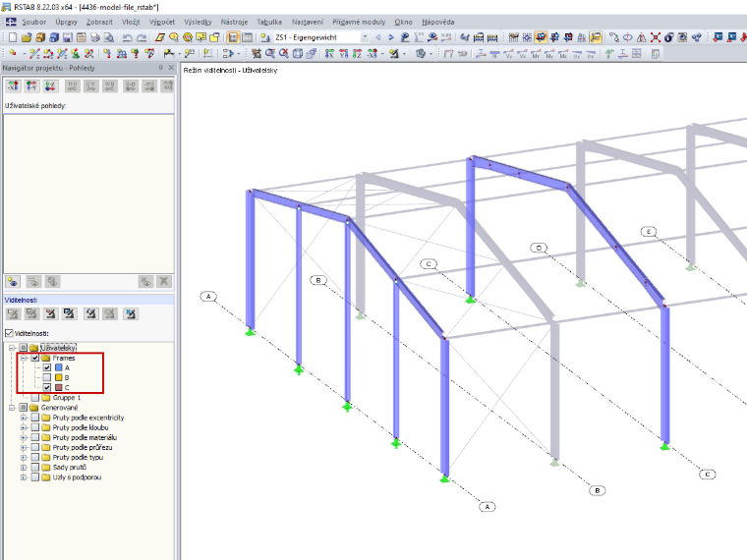Select the Pruty podle excentricity label
The width and height of the screenshot is (747, 560).
(88, 418)
